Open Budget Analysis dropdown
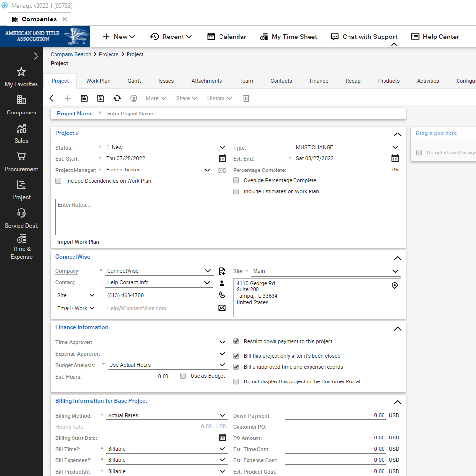This screenshot has height=476, width=476. (222, 365)
